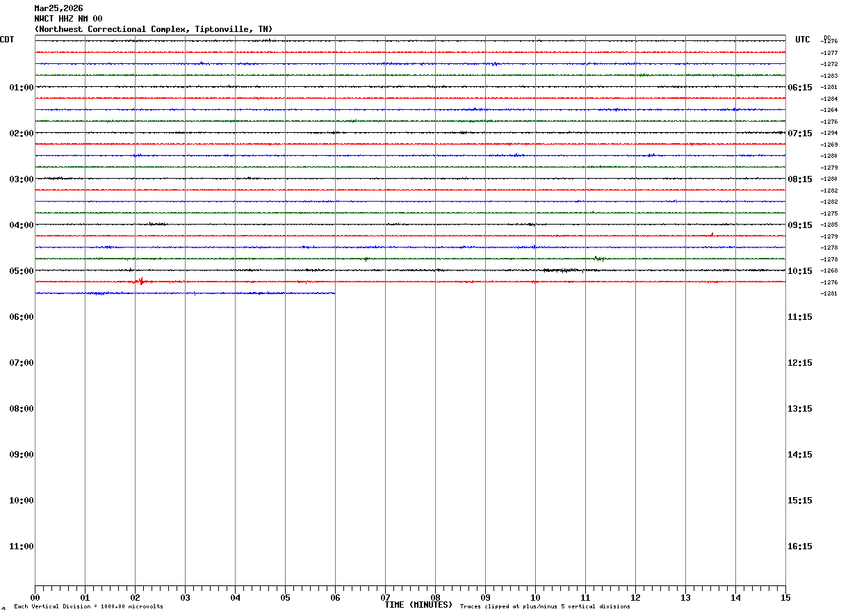The image size is (841, 616).
Task: Click the Each Vertical Division = 1000.00 microvolts note
Action: (x=88, y=607)
